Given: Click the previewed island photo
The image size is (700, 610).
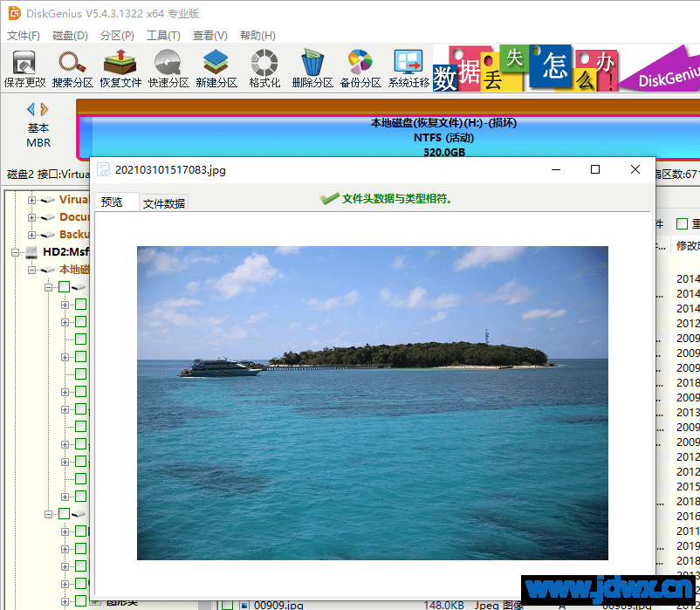Looking at the screenshot, I should pyautogui.click(x=373, y=403).
